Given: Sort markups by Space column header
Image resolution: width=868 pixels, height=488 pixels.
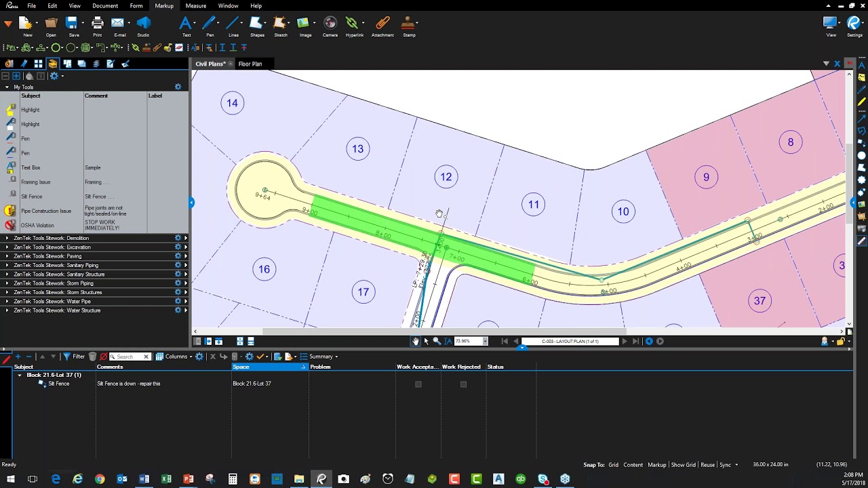Looking at the screenshot, I should click(270, 367).
